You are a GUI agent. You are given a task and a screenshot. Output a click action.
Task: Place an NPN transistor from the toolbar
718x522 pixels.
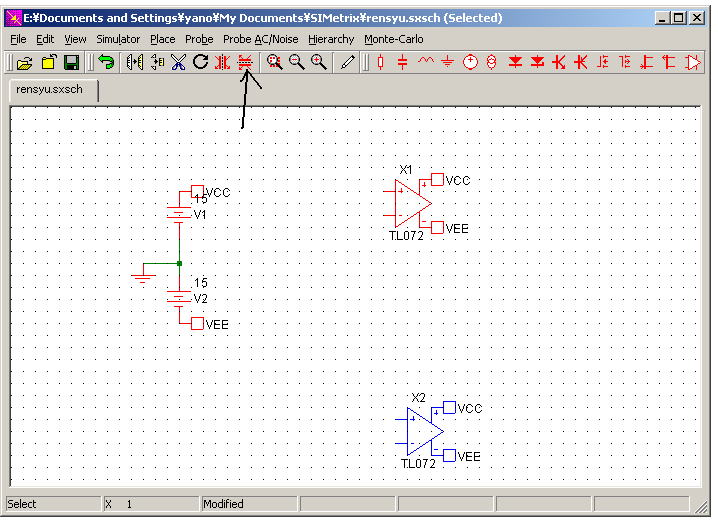pos(559,62)
